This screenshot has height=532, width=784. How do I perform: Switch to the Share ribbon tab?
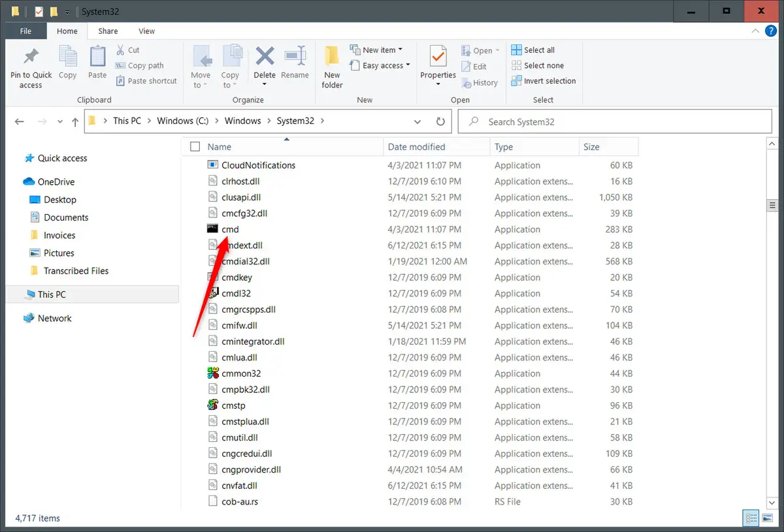point(108,31)
